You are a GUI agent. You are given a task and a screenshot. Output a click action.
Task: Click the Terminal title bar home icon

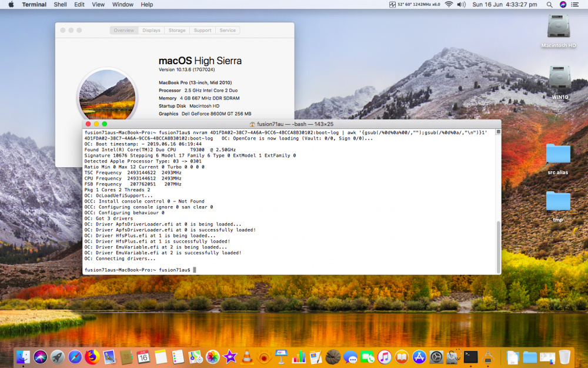(x=252, y=124)
